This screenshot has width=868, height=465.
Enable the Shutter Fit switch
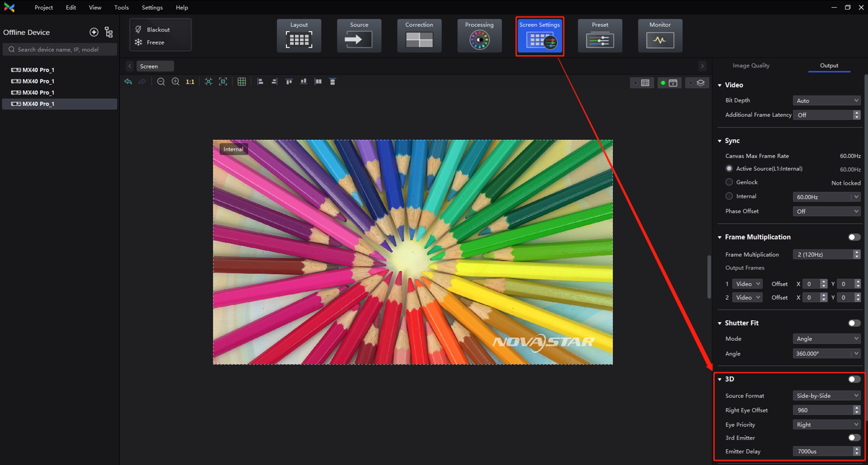[854, 323]
